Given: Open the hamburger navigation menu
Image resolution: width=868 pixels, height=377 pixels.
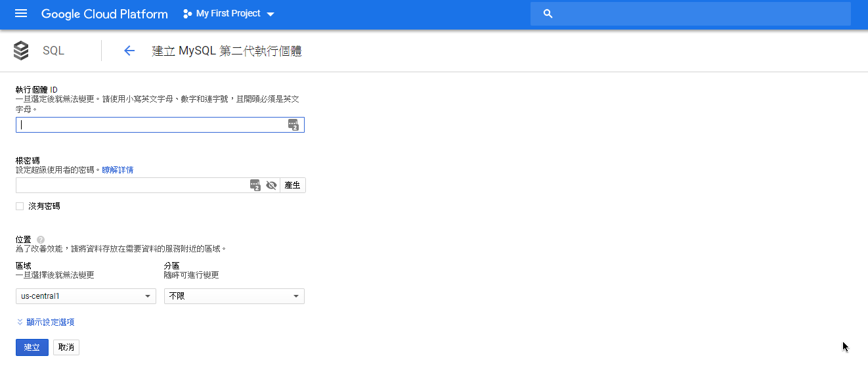Looking at the screenshot, I should (21, 14).
